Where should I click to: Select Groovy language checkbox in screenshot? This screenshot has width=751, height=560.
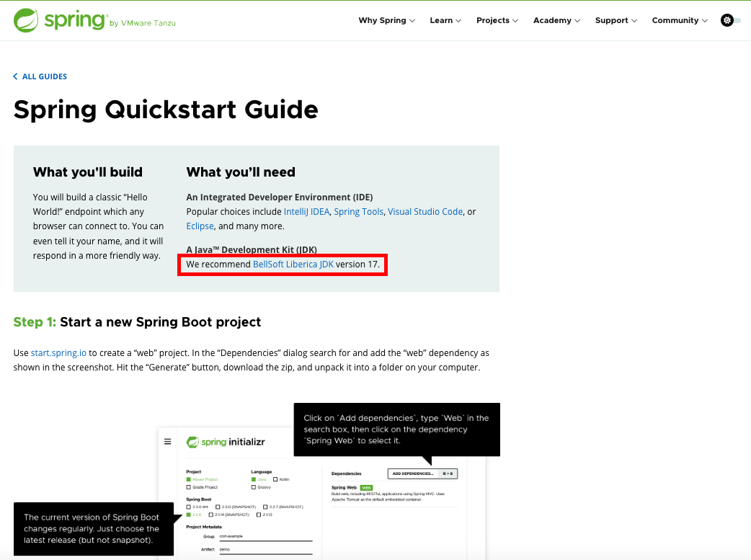[x=254, y=487]
